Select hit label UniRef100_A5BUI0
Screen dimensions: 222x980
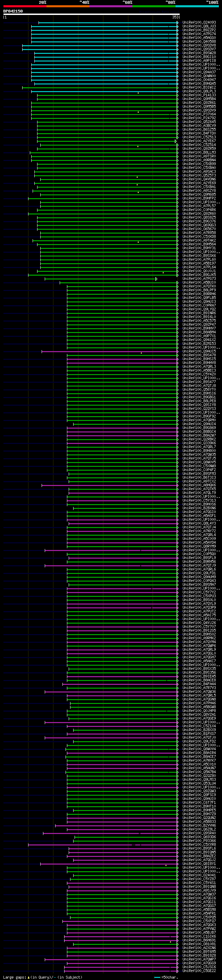click(199, 283)
